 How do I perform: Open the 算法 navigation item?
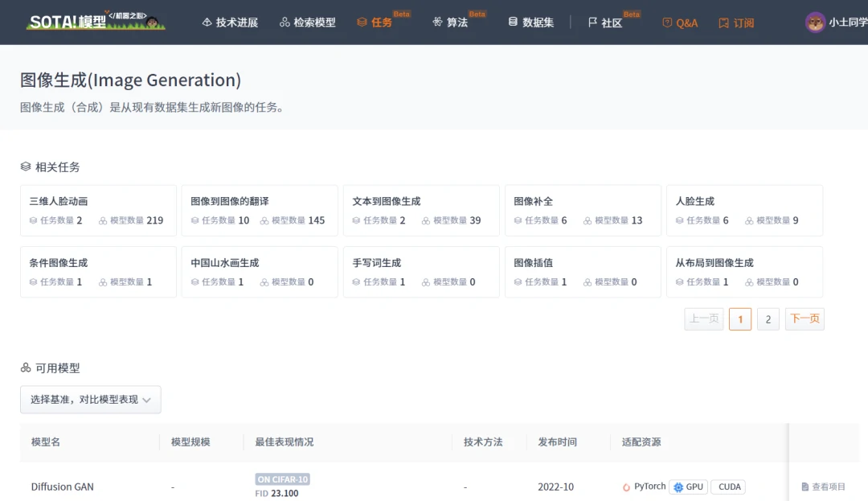click(450, 23)
